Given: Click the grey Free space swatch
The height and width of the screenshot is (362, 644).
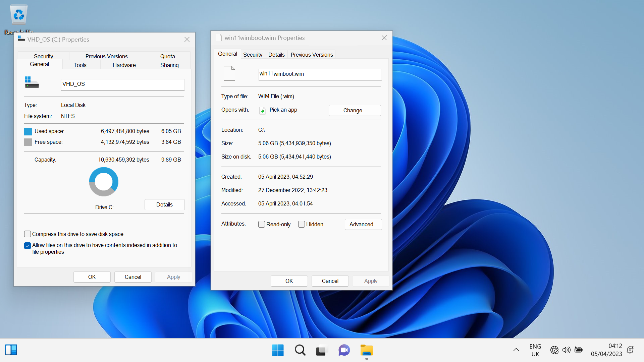Looking at the screenshot, I should pyautogui.click(x=28, y=142).
